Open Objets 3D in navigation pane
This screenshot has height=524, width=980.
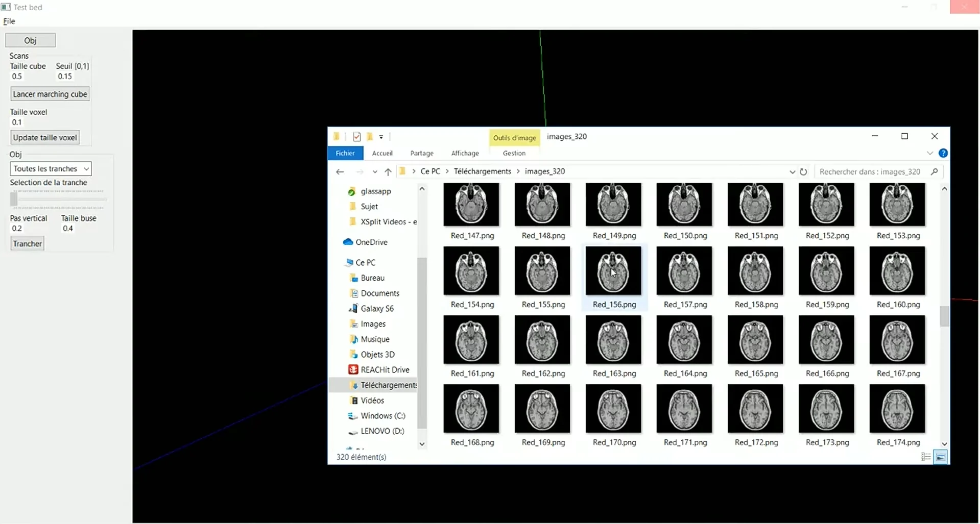pos(377,355)
